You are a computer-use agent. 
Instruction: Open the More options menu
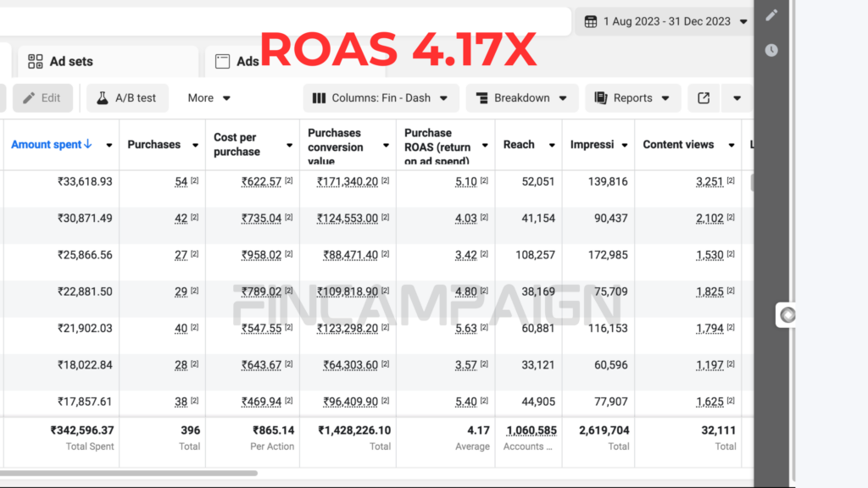point(209,98)
